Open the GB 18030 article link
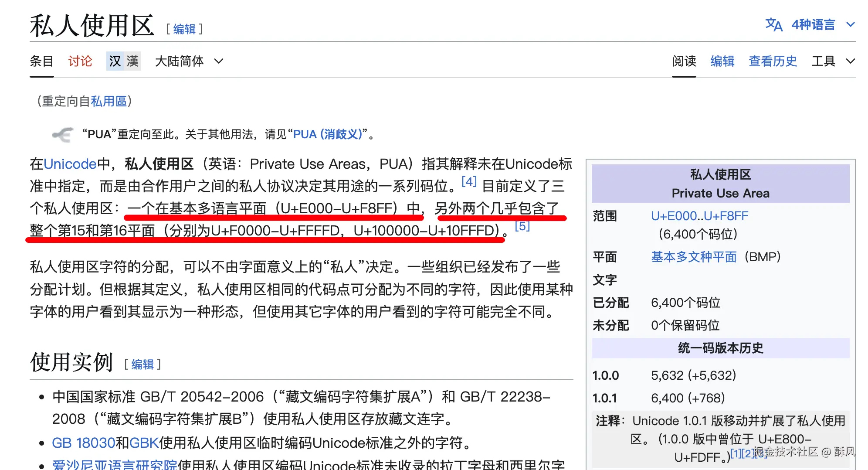Image resolution: width=868 pixels, height=470 pixels. (84, 443)
